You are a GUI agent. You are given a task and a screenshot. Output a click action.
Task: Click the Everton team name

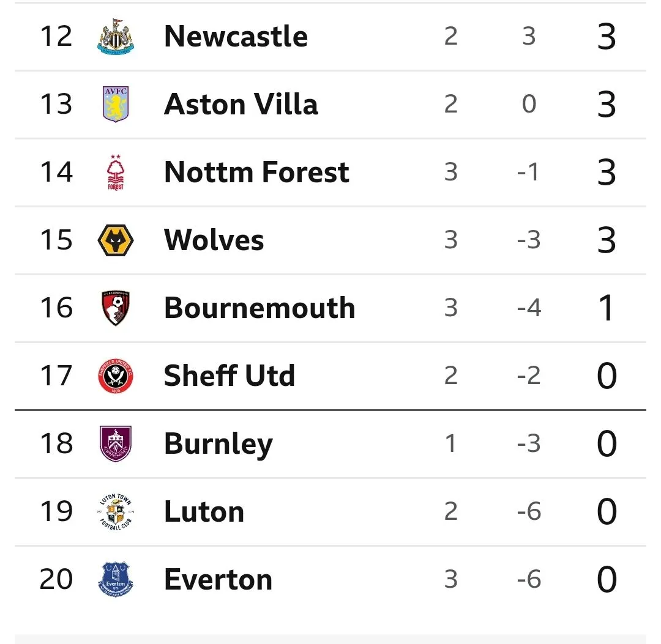pos(218,580)
